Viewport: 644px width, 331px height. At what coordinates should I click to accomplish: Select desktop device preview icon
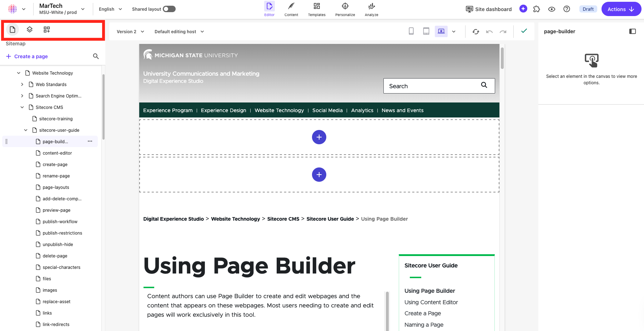point(441,31)
